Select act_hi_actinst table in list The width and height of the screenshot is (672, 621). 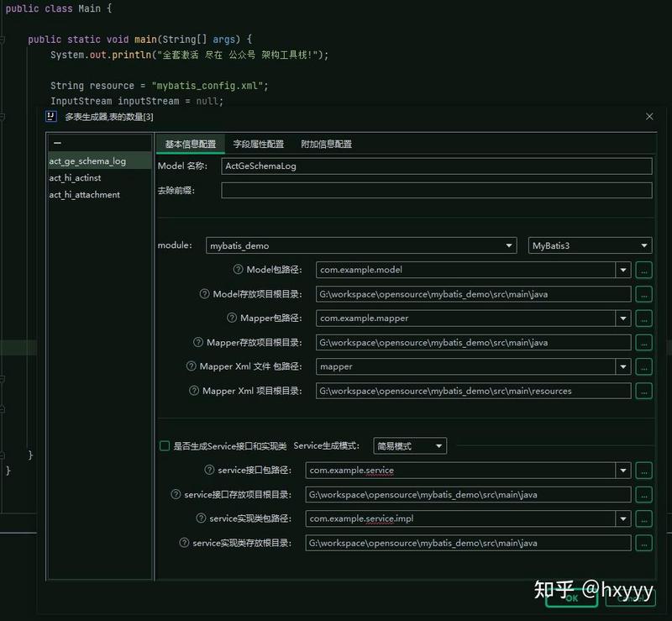tap(75, 178)
